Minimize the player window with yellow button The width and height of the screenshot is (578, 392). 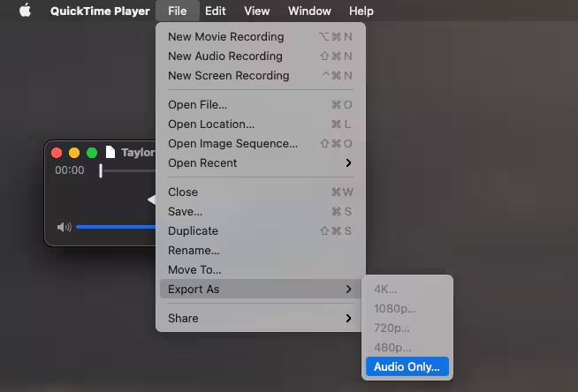click(74, 153)
